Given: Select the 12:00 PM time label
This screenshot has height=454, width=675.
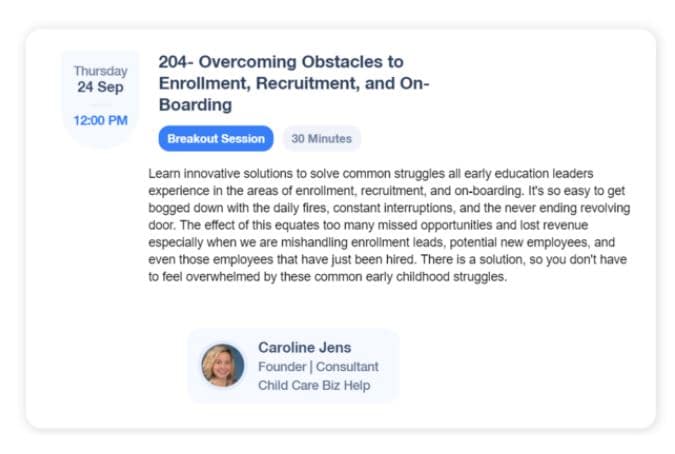Looking at the screenshot, I should (x=100, y=120).
